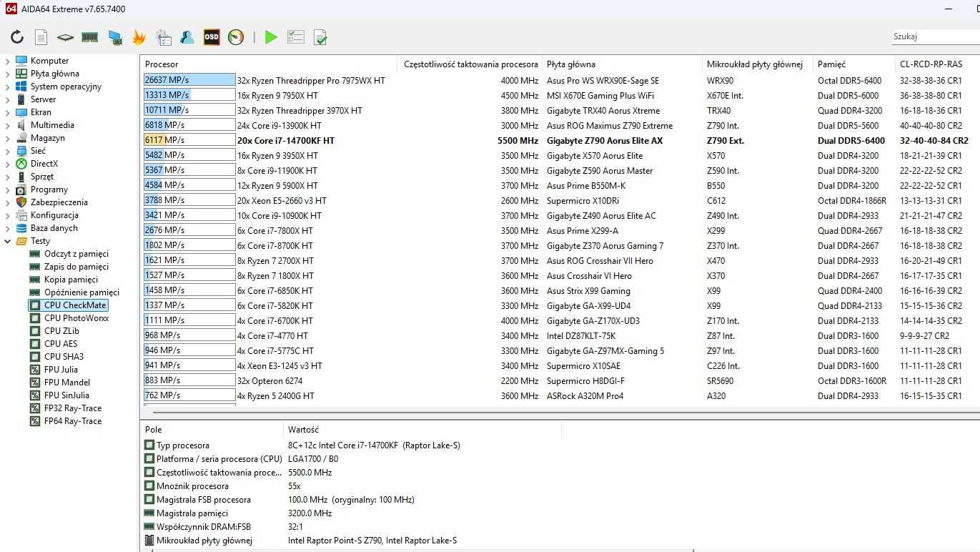Select row 24x Core i9-13900K HT
The image size is (980, 552).
(560, 125)
